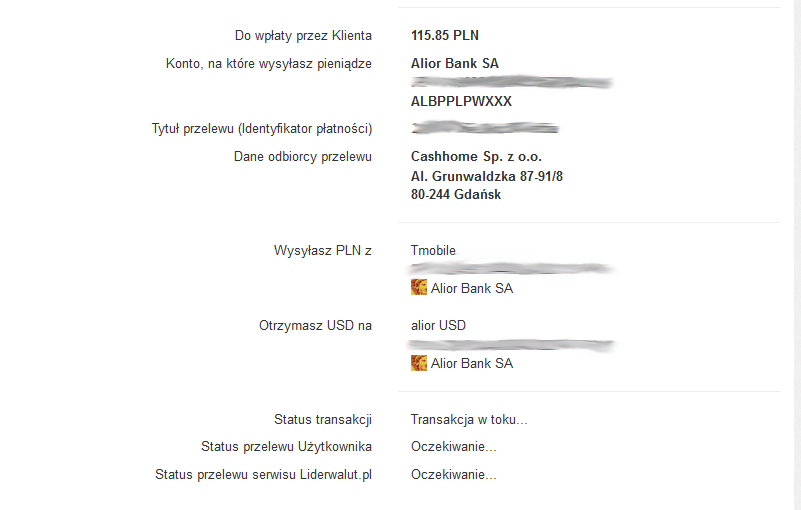
Task: Click the Tmobile source account name
Action: point(433,250)
